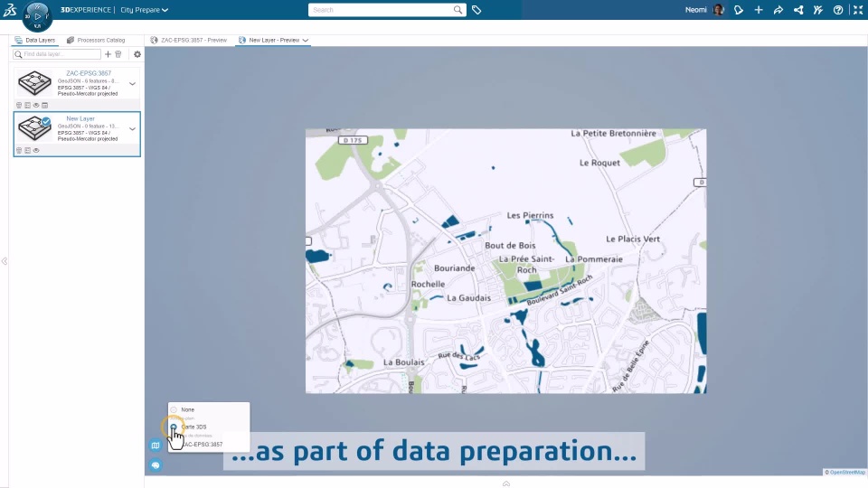Switch to Processors Catalog tab
Image resolution: width=868 pixels, height=488 pixels.
click(96, 41)
